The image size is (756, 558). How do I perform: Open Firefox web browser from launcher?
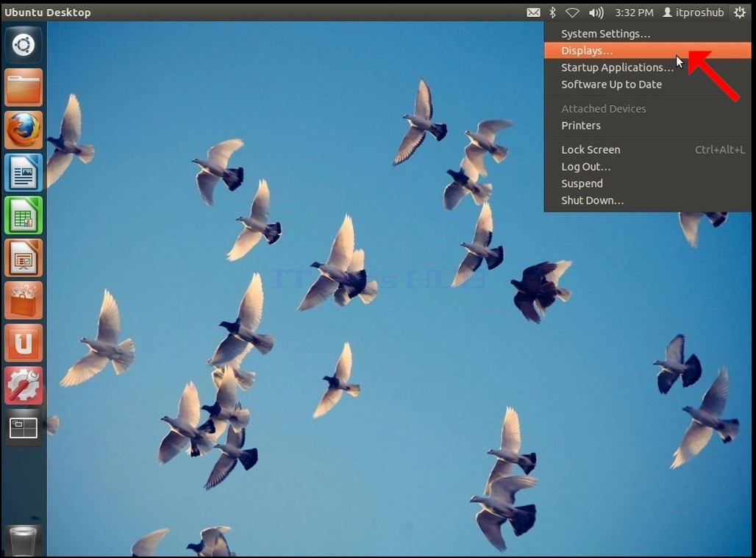[23, 130]
